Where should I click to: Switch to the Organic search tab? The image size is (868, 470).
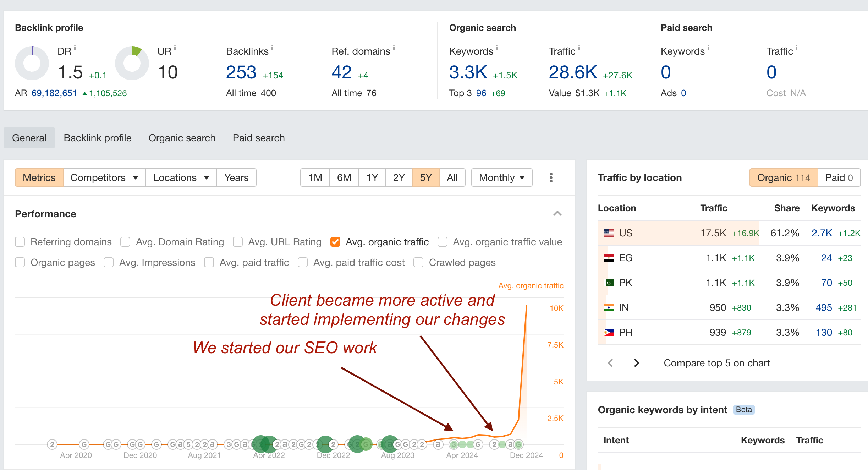point(182,138)
